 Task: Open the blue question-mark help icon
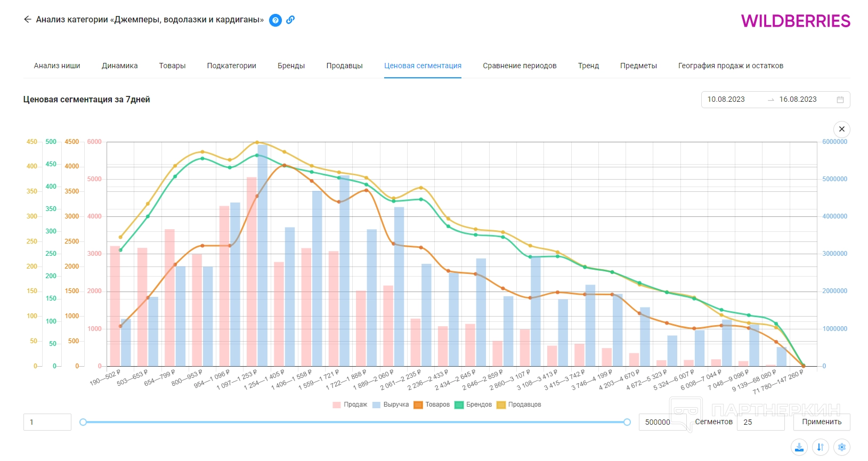coord(275,20)
